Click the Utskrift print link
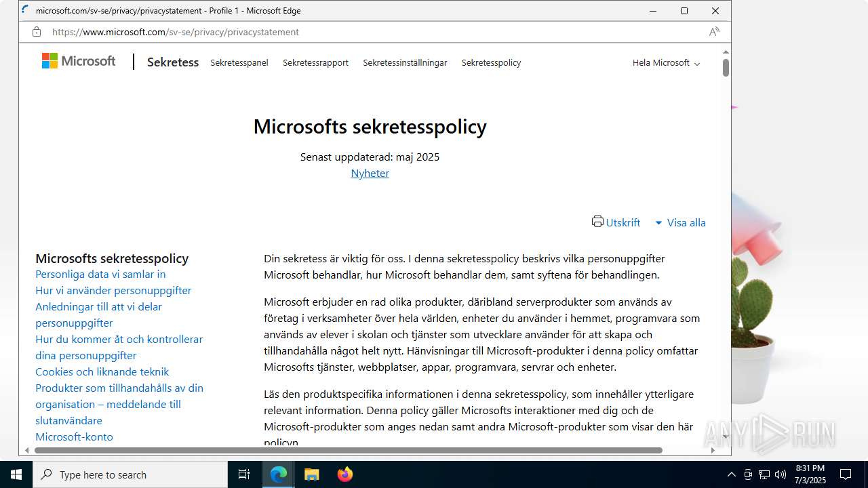Screen dimensions: 868x488 tap(623, 222)
